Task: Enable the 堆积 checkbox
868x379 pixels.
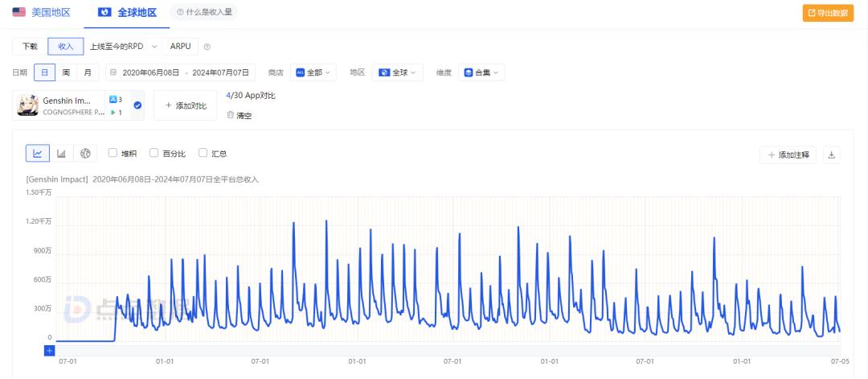Action: [113, 153]
